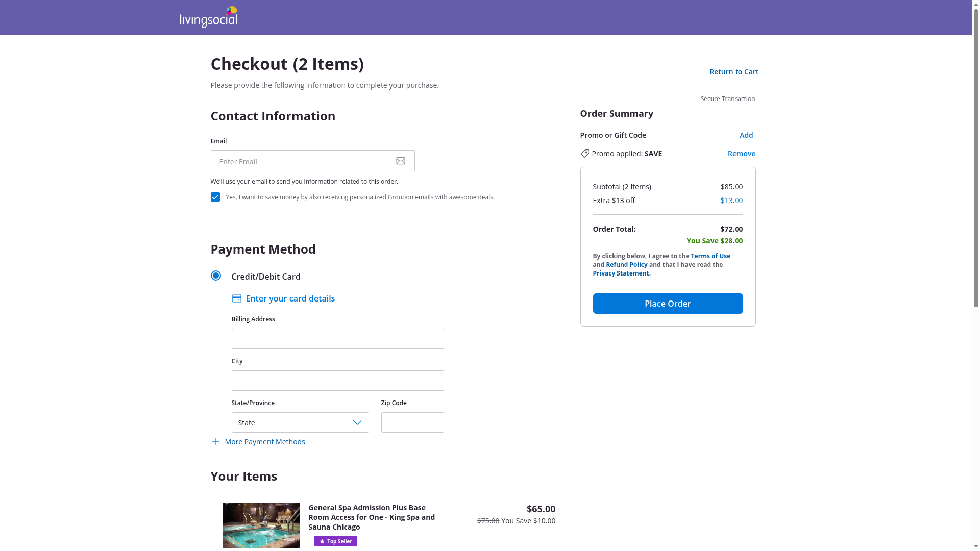Click the Top Seller badge
980x551 pixels.
335,541
